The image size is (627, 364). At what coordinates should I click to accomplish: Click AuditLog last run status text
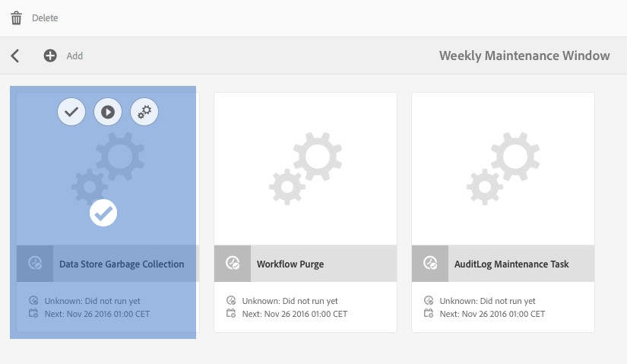(x=487, y=301)
